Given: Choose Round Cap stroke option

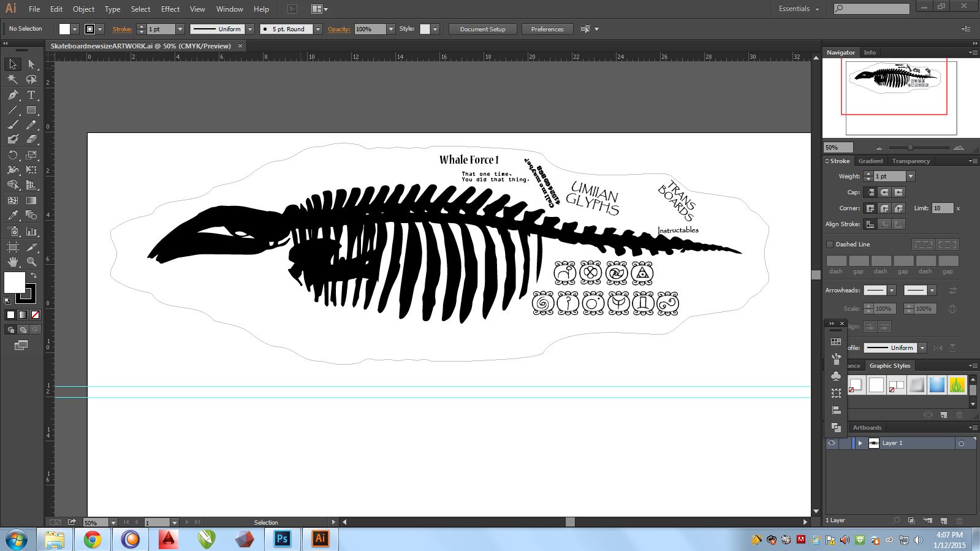Looking at the screenshot, I should (884, 192).
